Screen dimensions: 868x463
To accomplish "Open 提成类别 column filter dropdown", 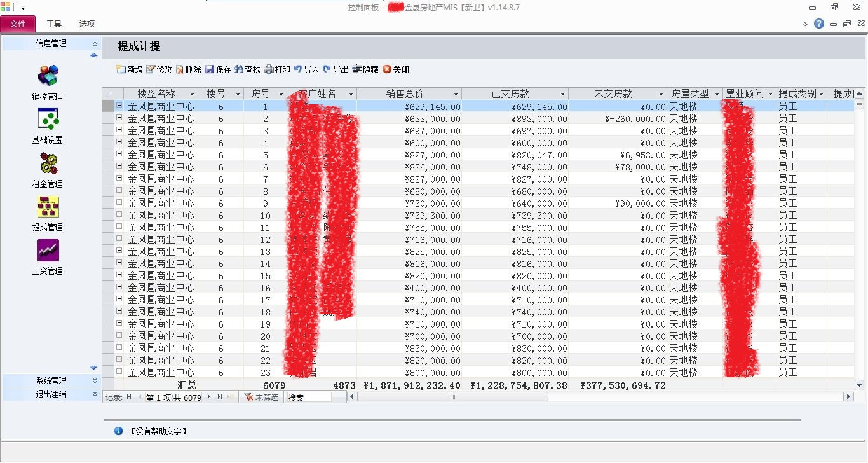I will click(821, 94).
